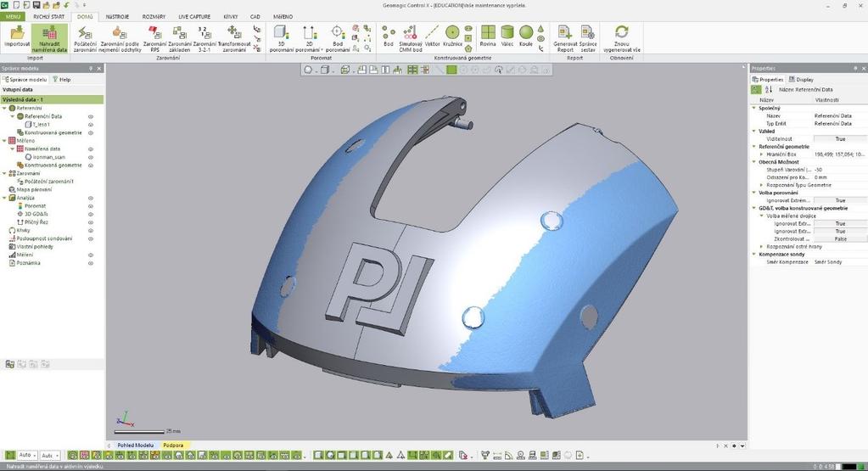Toggle visibility of Referenční Data

[x=91, y=117]
